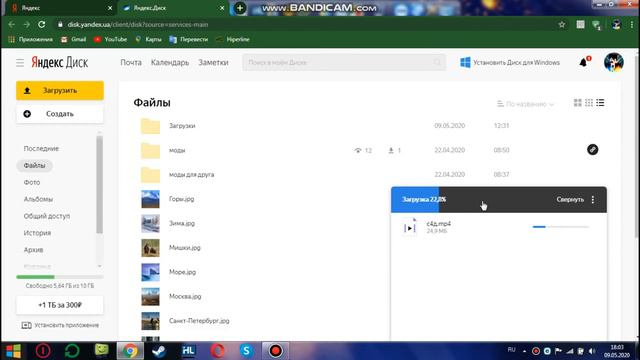This screenshot has height=360, width=640.
Task: Open Почта link in header
Action: pyautogui.click(x=131, y=62)
